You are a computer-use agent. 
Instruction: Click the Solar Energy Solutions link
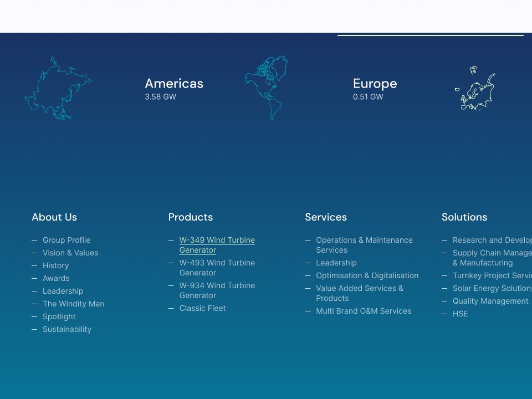pos(490,288)
